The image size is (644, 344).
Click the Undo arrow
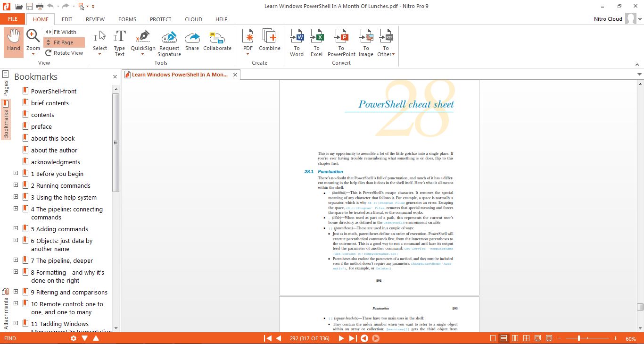(x=51, y=6)
